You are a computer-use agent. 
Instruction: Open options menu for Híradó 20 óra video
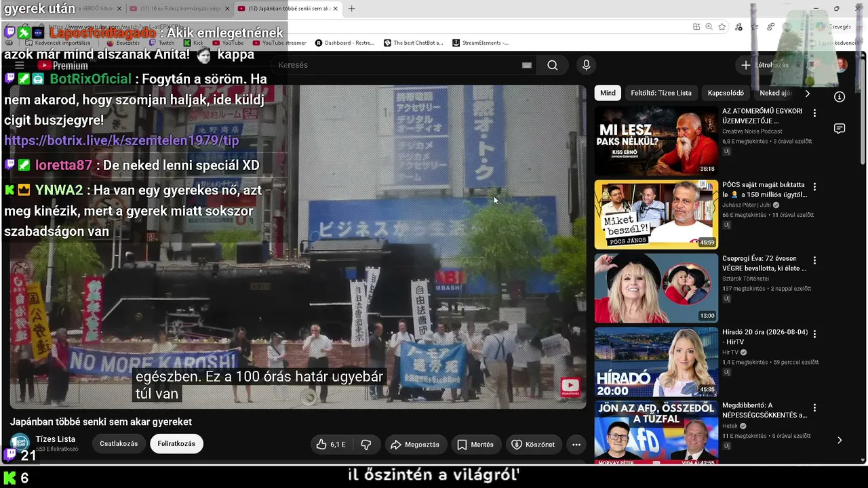click(x=814, y=334)
